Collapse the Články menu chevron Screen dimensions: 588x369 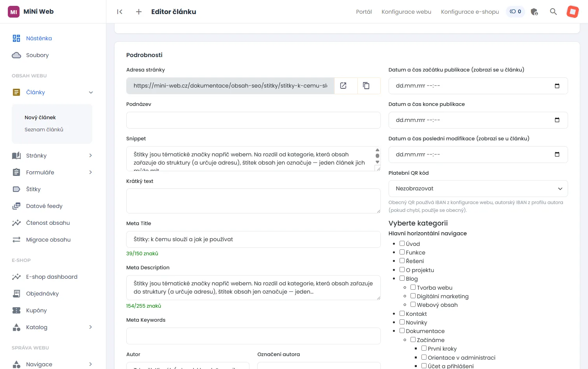(x=91, y=93)
